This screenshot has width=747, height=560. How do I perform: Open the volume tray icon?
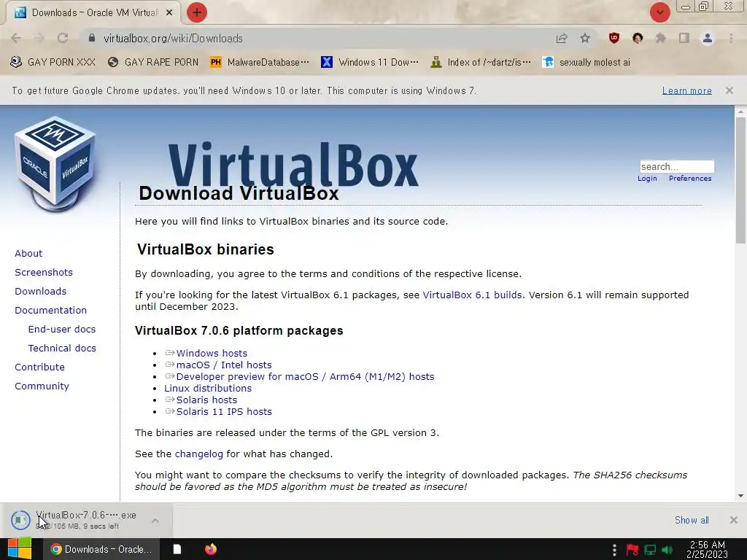(667, 550)
